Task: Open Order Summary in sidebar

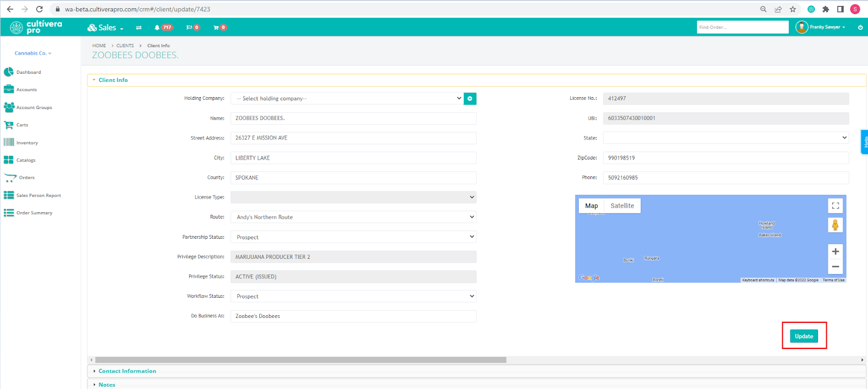Action: pyautogui.click(x=28, y=213)
